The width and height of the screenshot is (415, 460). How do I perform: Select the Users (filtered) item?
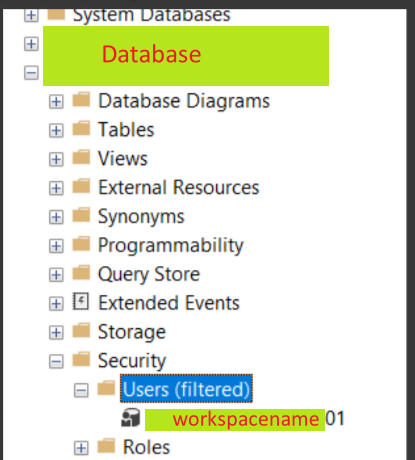186,389
